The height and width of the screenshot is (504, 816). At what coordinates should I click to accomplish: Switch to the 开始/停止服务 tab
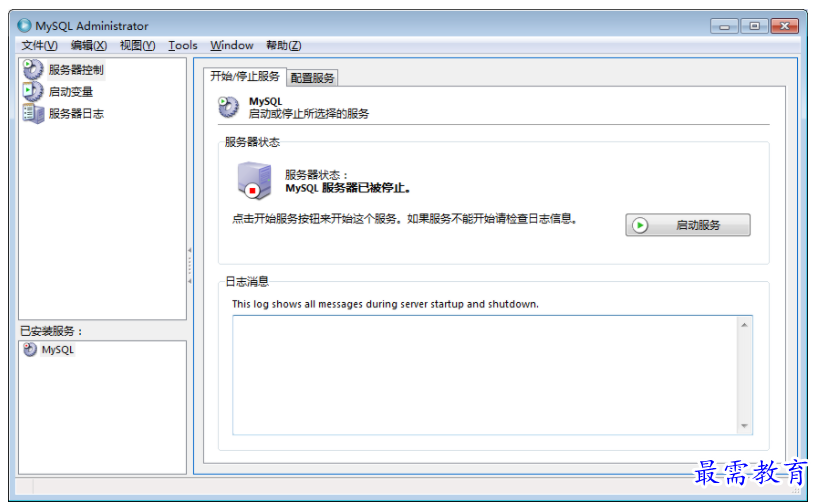(x=245, y=77)
